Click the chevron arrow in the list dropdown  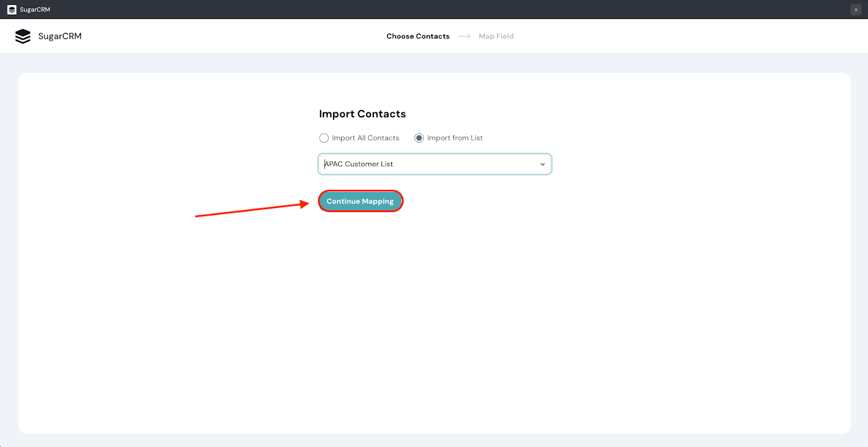[542, 164]
